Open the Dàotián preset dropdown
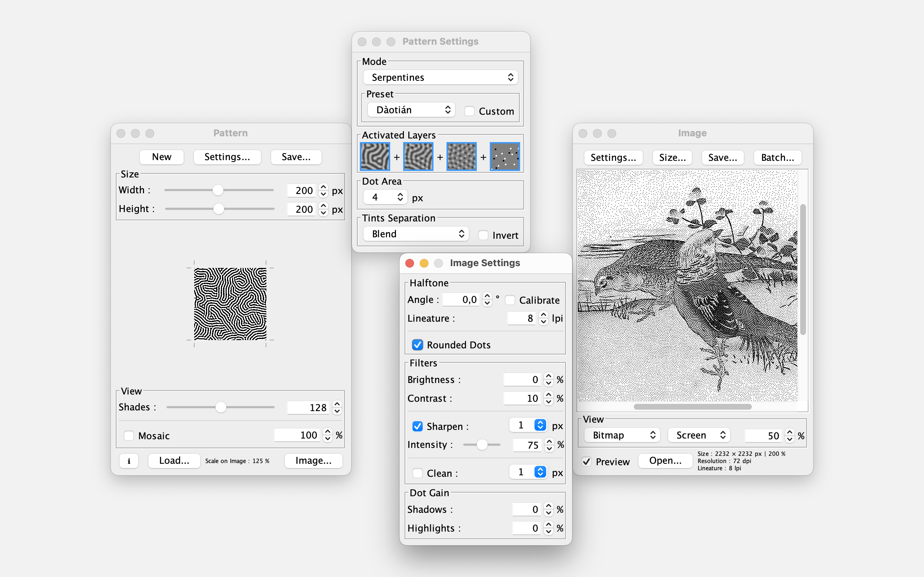Screen dimensions: 924x577 point(411,110)
